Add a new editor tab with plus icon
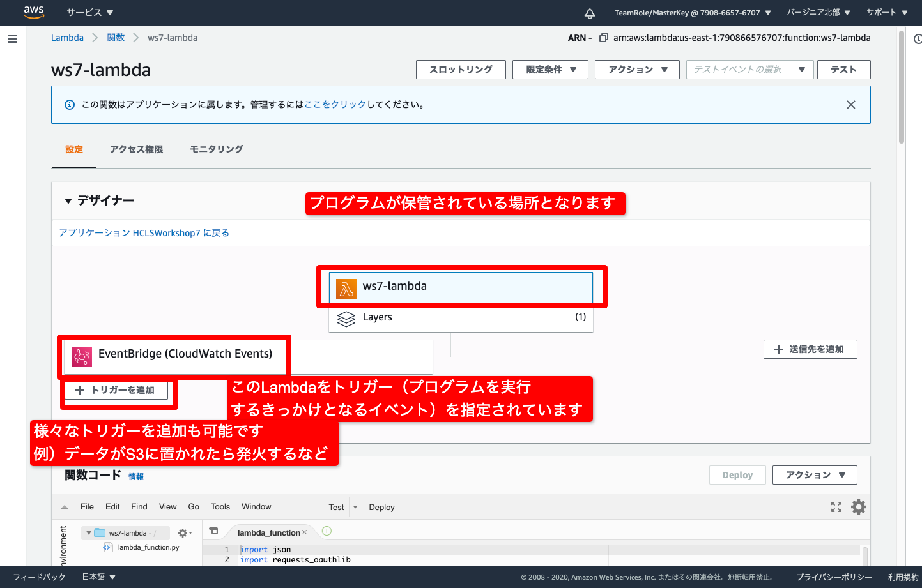Screen dimensions: 922x588 pos(327,531)
